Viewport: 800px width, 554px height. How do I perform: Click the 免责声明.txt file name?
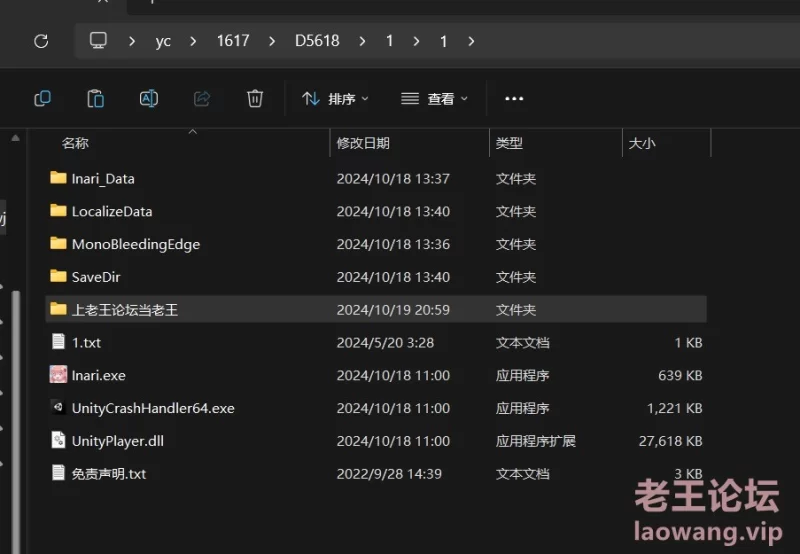click(109, 474)
